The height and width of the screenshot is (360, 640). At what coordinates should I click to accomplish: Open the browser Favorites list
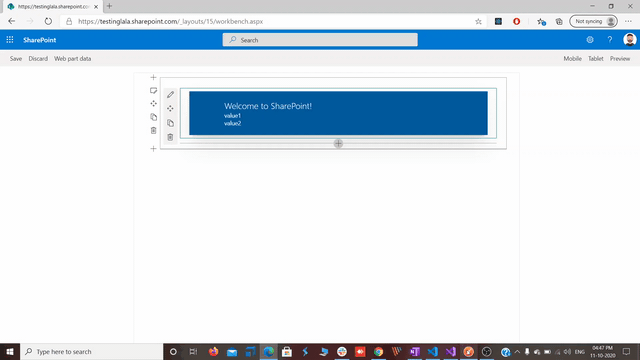541,21
